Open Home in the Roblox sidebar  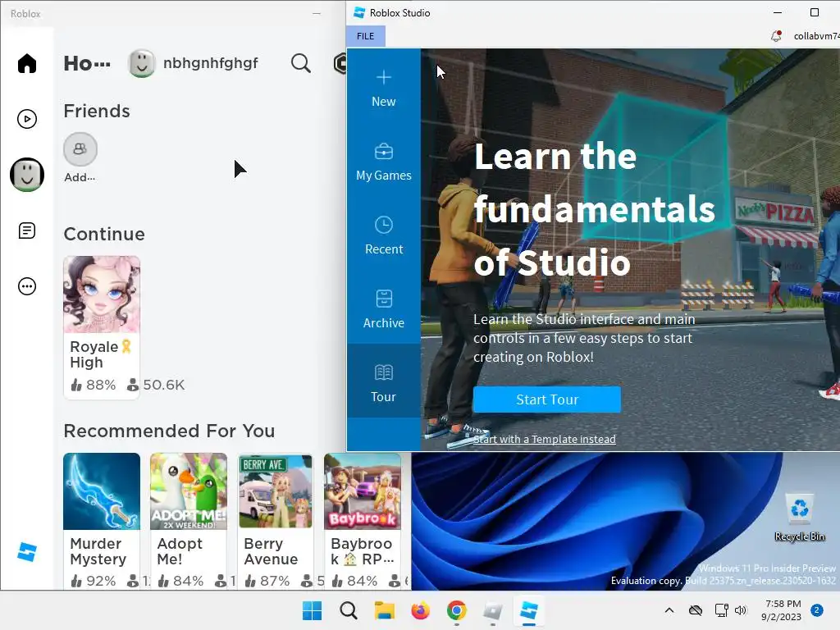coord(27,63)
